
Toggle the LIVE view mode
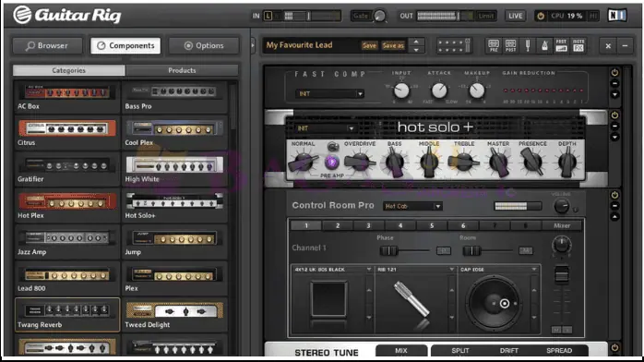(x=516, y=16)
